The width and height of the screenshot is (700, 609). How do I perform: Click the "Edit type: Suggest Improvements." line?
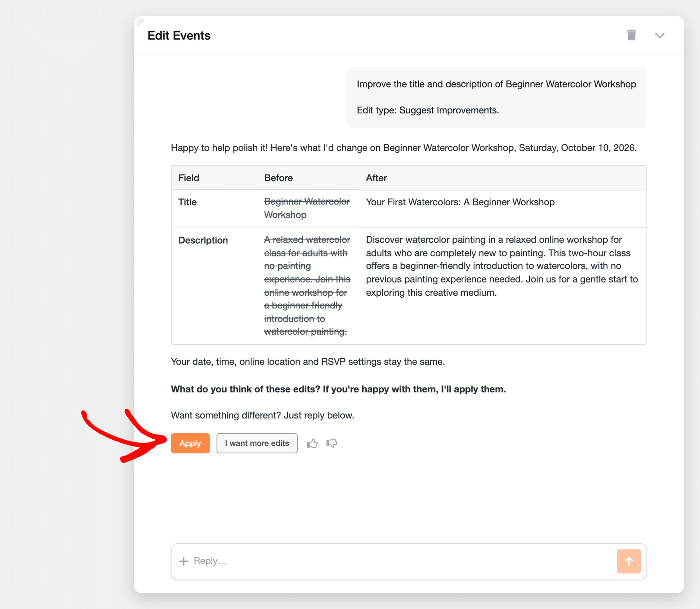[x=428, y=110]
